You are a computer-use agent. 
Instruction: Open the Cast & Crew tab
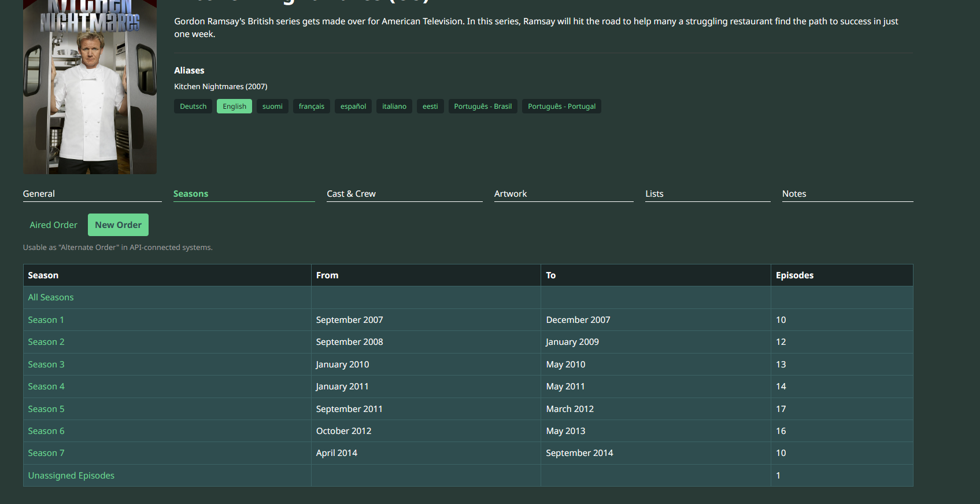point(405,194)
